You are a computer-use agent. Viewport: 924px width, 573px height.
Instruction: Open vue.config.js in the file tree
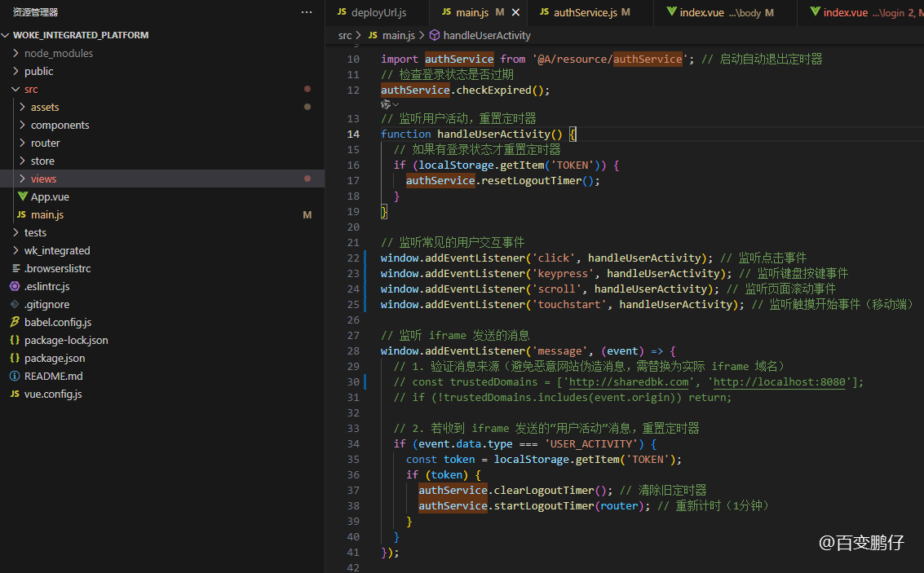click(53, 394)
